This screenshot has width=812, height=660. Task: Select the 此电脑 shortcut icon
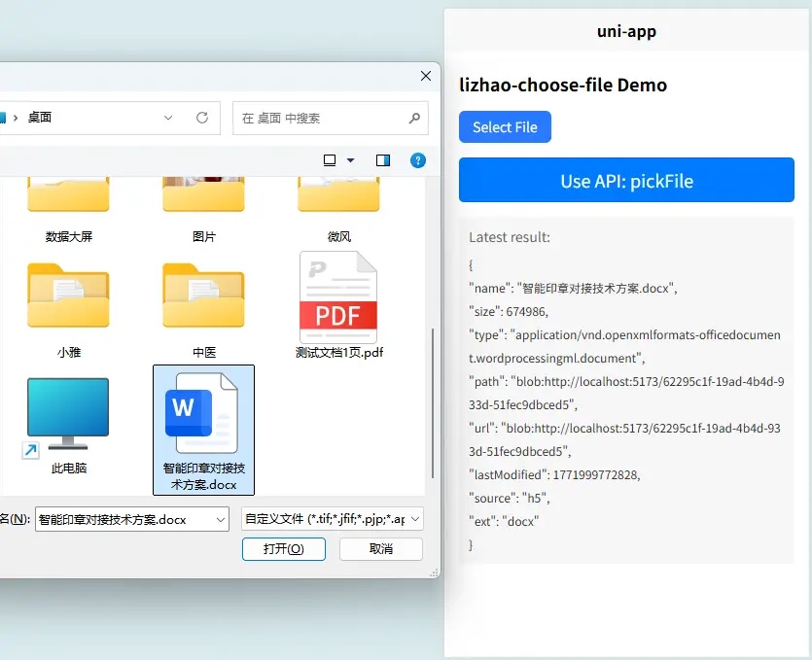[x=68, y=415]
